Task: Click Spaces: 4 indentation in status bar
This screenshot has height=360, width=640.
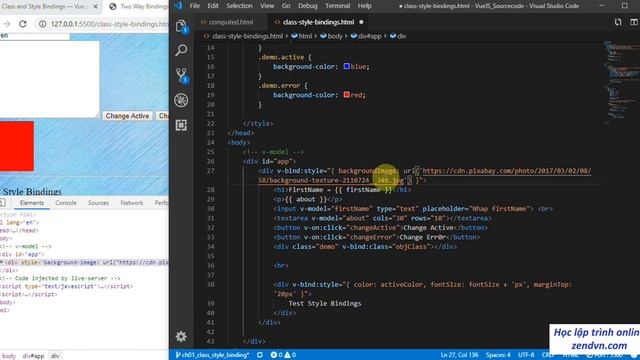Action: tap(498, 355)
